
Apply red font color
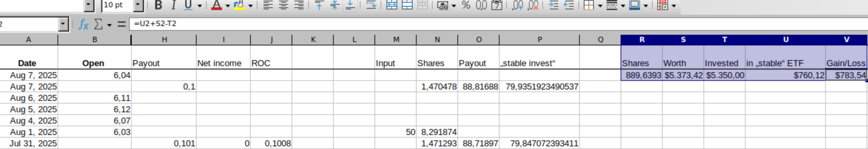(x=216, y=5)
